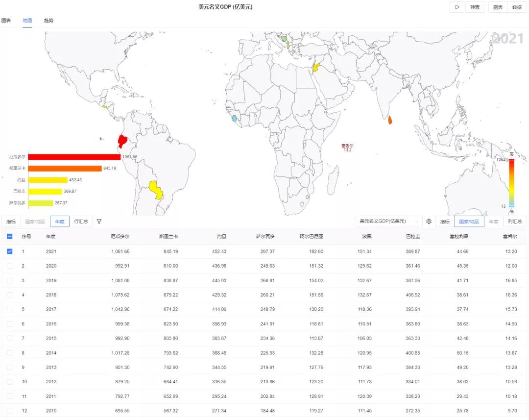Select the 列汇总 option
This screenshot has height=420, width=529.
coord(515,222)
